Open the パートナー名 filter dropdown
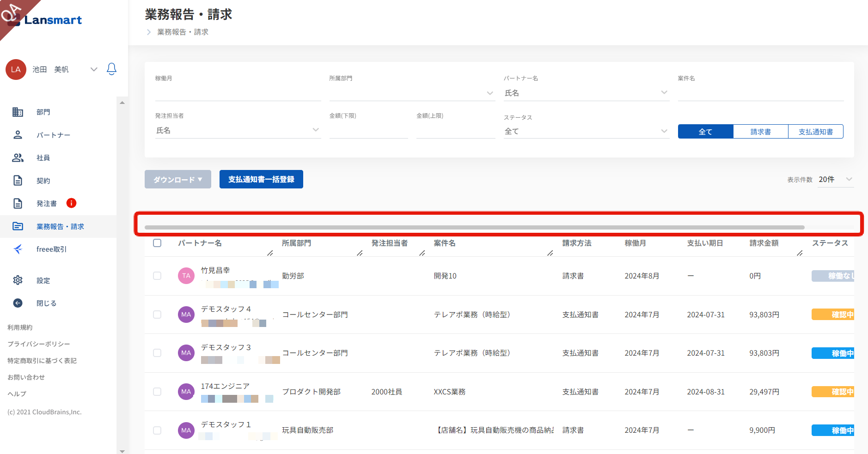868x454 pixels. point(586,93)
